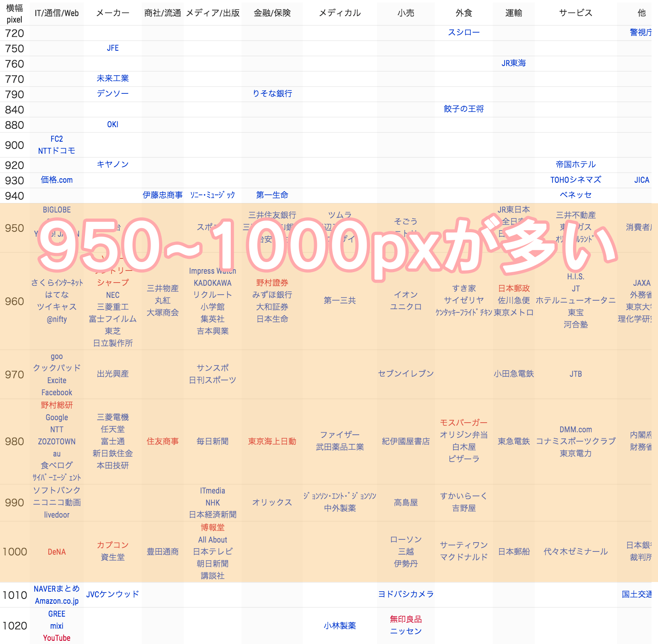Select the モスバーガー entry
Viewport: 658px width, 644px height.
(x=464, y=423)
